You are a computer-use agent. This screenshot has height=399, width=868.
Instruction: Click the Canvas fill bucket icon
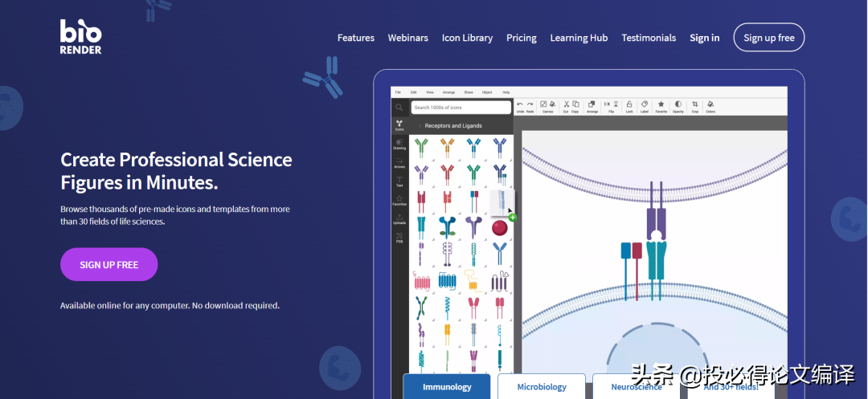(552, 104)
